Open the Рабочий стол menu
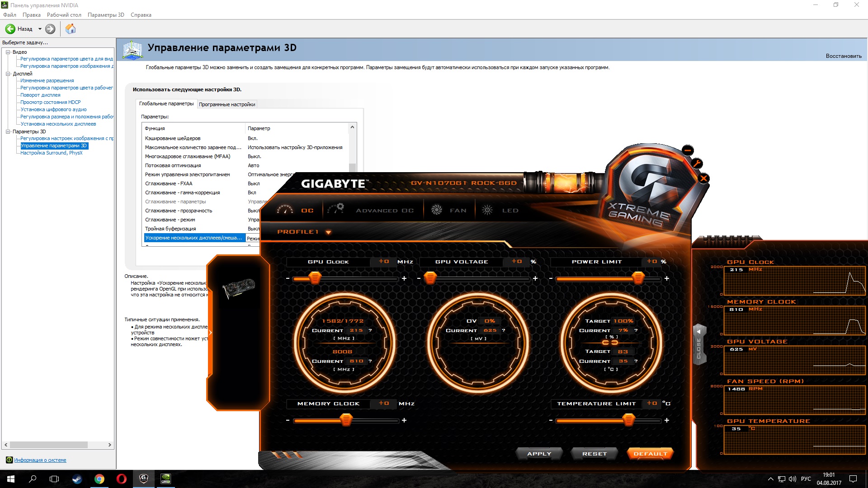The image size is (868, 488). point(64,15)
